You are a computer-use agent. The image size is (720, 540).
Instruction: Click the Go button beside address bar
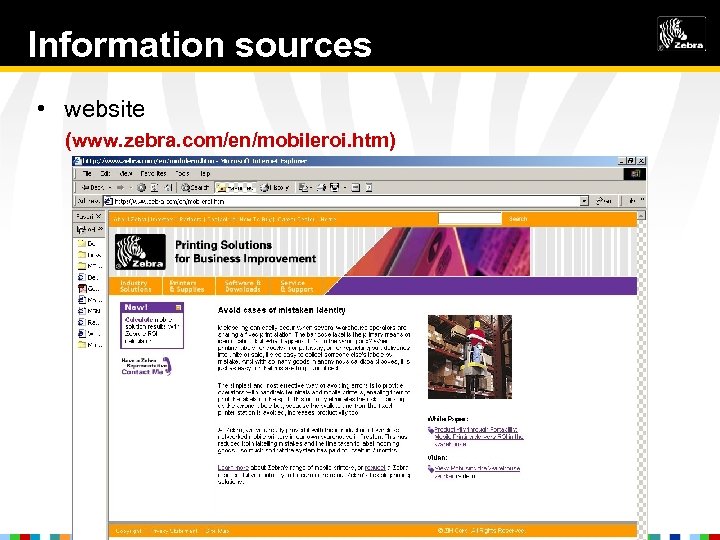click(604, 201)
